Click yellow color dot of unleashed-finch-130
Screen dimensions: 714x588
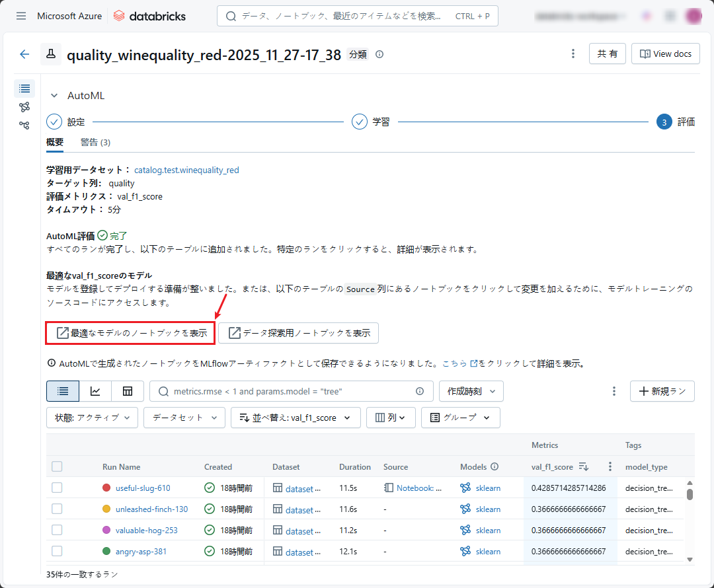106,509
